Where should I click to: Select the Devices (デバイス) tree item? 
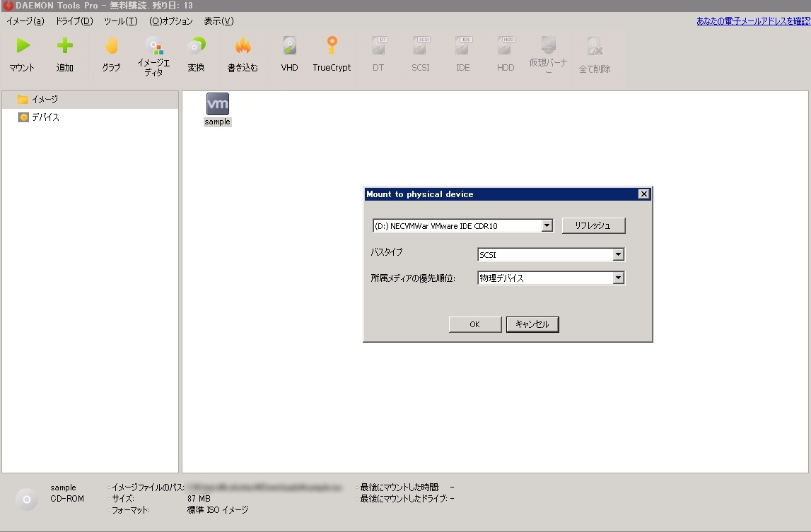click(39, 117)
